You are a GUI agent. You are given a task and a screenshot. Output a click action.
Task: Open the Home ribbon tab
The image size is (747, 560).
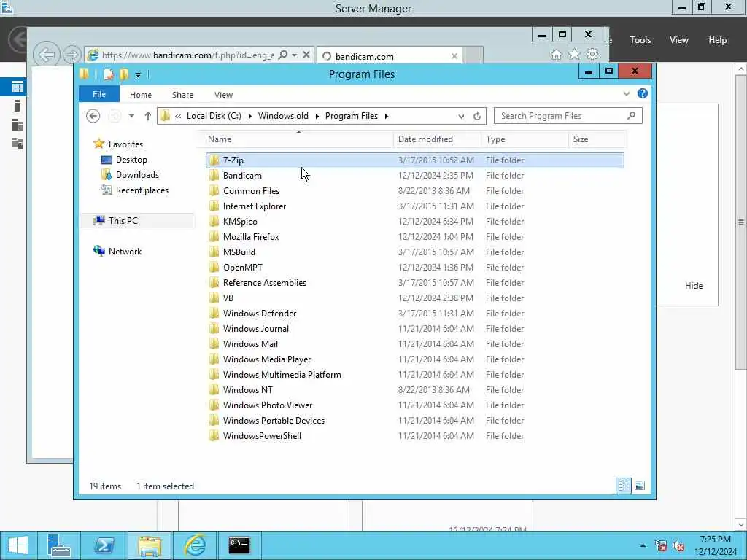(141, 95)
